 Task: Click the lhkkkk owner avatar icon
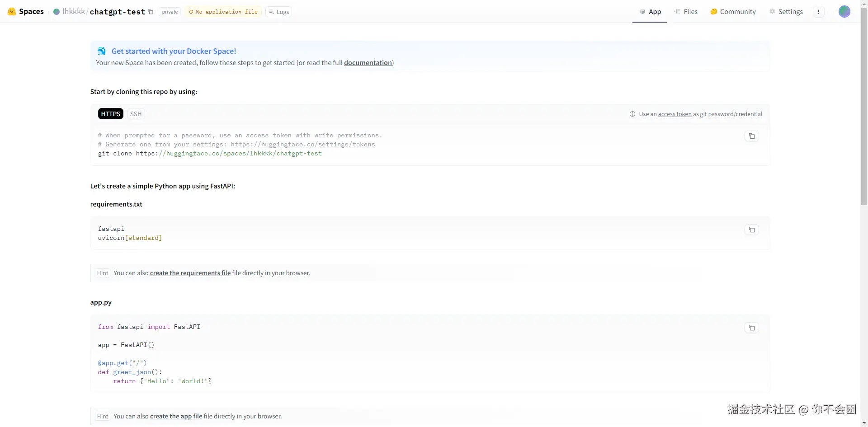pos(57,12)
